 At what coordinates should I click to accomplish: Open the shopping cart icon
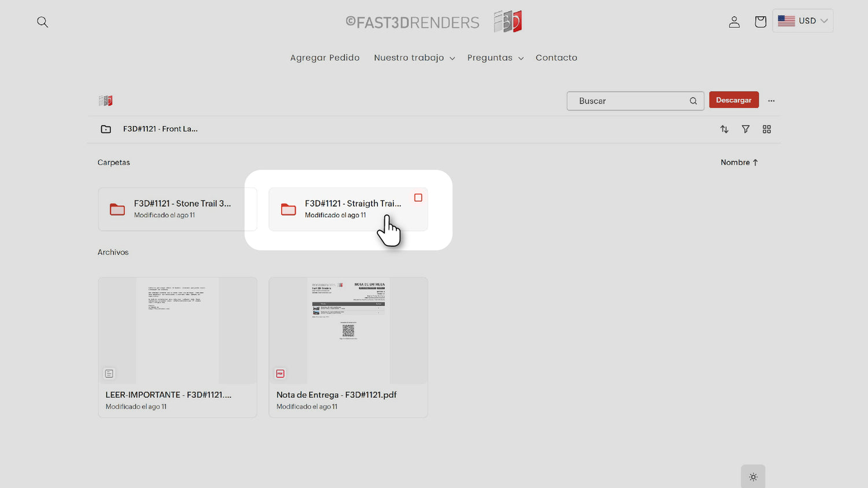coord(760,22)
